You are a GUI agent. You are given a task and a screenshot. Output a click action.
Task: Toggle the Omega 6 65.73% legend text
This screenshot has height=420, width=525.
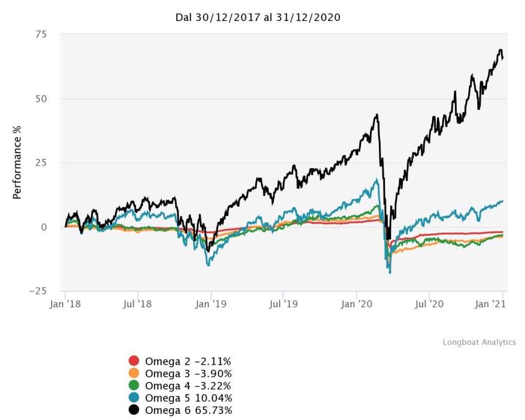188,410
